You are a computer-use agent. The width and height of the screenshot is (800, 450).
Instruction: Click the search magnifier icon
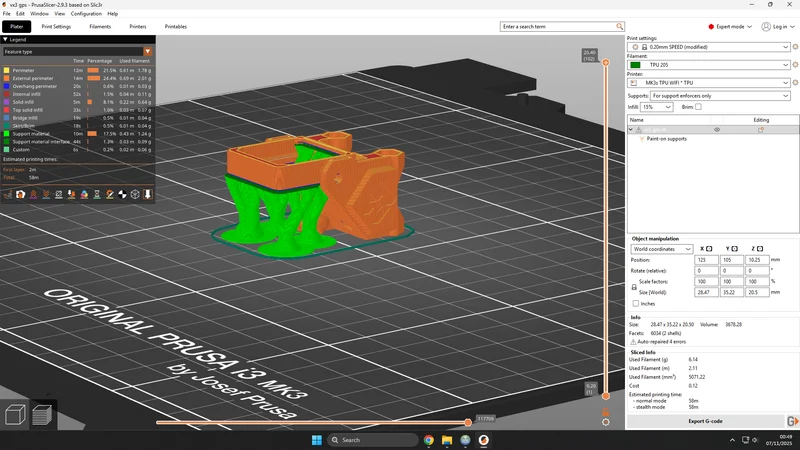click(619, 27)
